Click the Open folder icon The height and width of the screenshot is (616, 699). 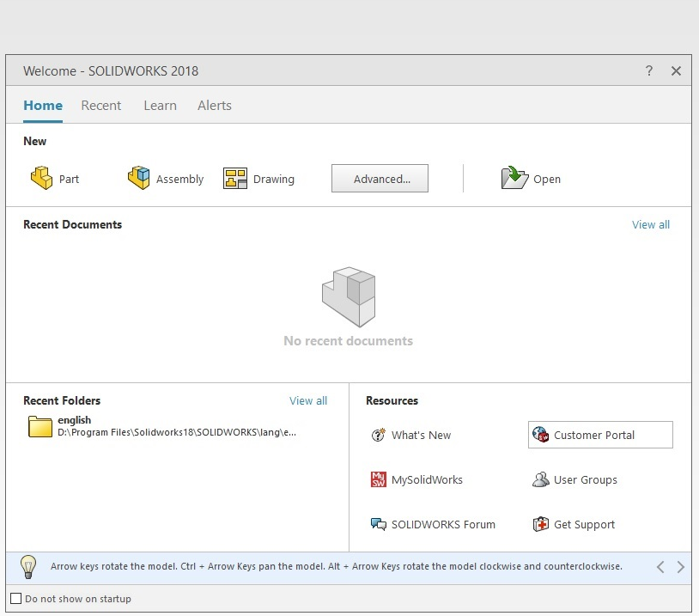(514, 178)
